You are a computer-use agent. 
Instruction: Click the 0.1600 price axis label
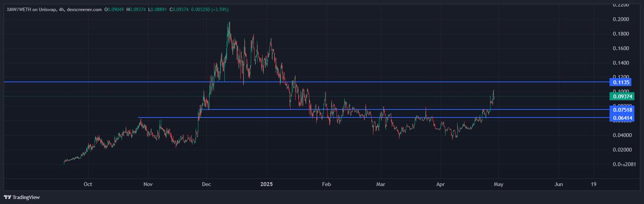(621, 48)
